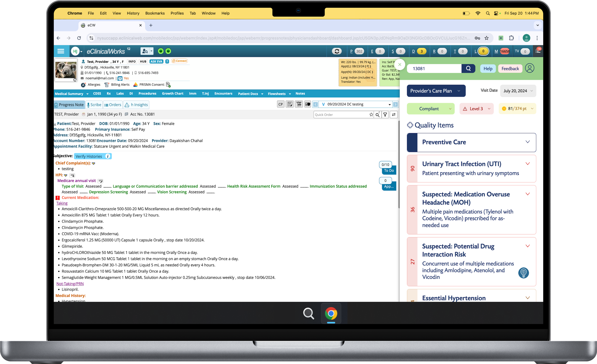Click the 13081 account search field
Viewport: 597px width, 364px height.
coord(434,69)
